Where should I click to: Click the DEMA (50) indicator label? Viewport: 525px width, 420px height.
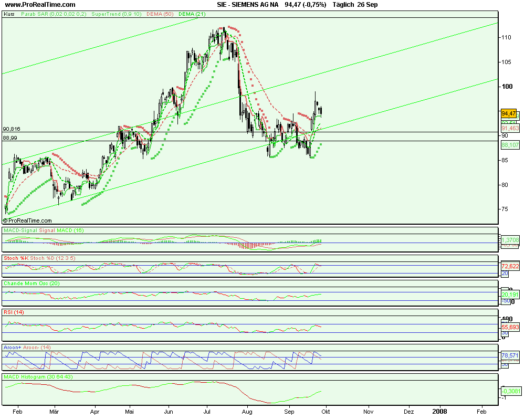click(160, 14)
